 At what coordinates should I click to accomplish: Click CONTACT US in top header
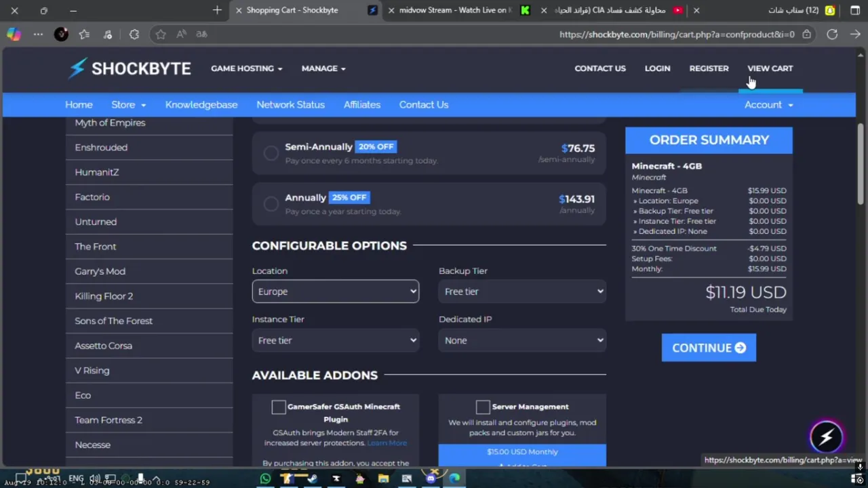coord(600,68)
